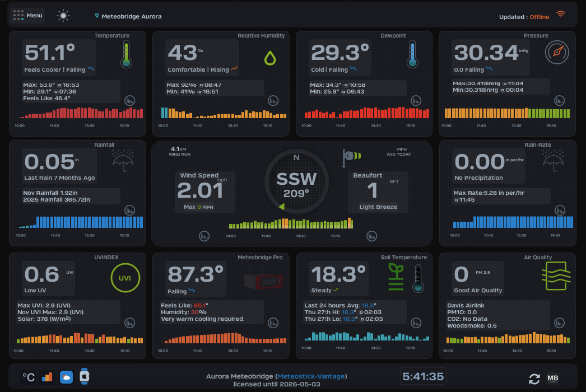Click the MB Meteobridge icon

552,379
